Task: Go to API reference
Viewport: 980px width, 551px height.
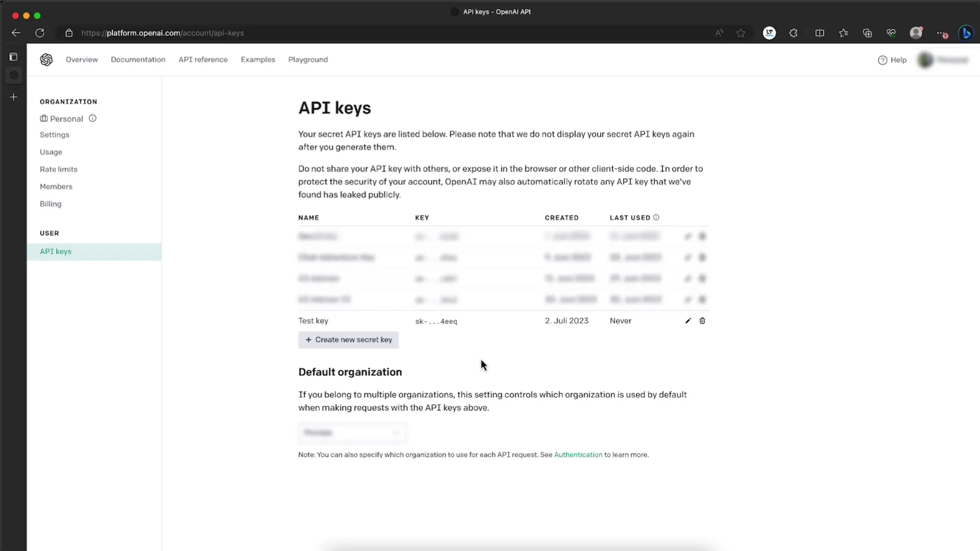Action: (203, 59)
